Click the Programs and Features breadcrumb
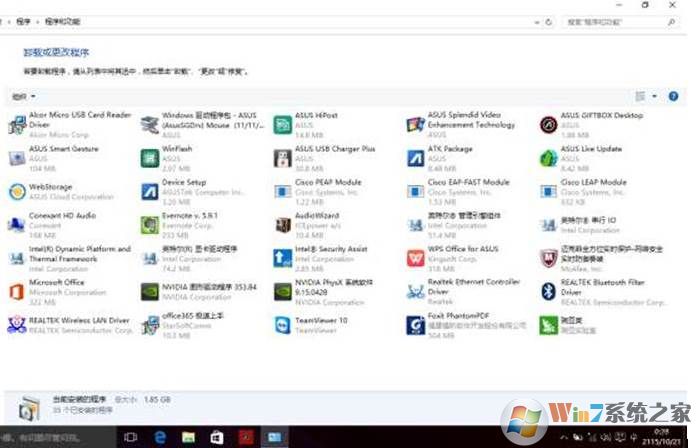The height and width of the screenshot is (448, 698). click(x=63, y=20)
